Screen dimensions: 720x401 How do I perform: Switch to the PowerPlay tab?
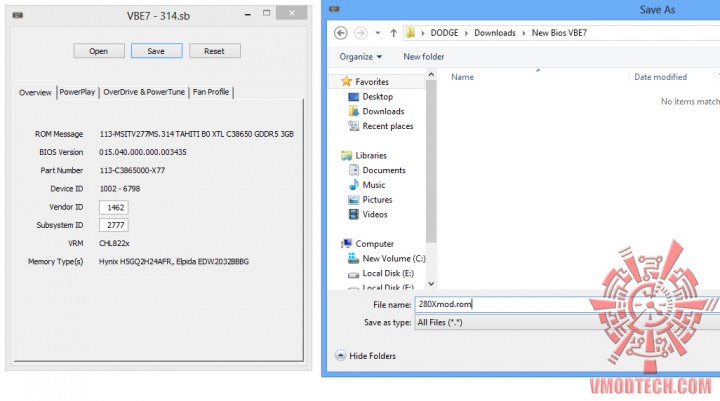[77, 92]
